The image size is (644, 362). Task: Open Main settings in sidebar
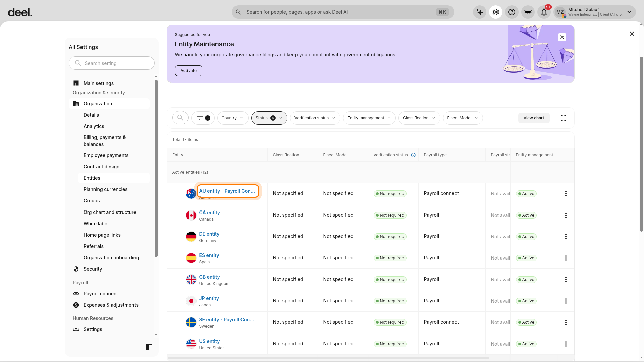click(109, 83)
